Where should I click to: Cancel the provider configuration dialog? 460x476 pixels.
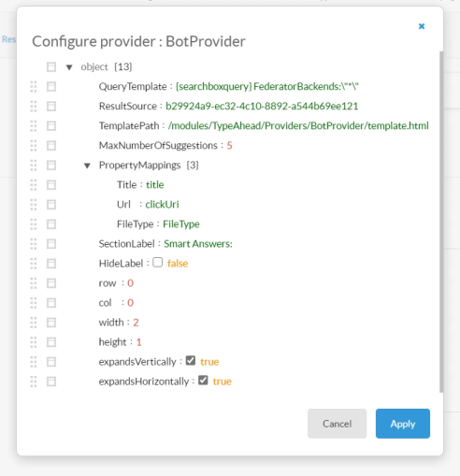337,424
